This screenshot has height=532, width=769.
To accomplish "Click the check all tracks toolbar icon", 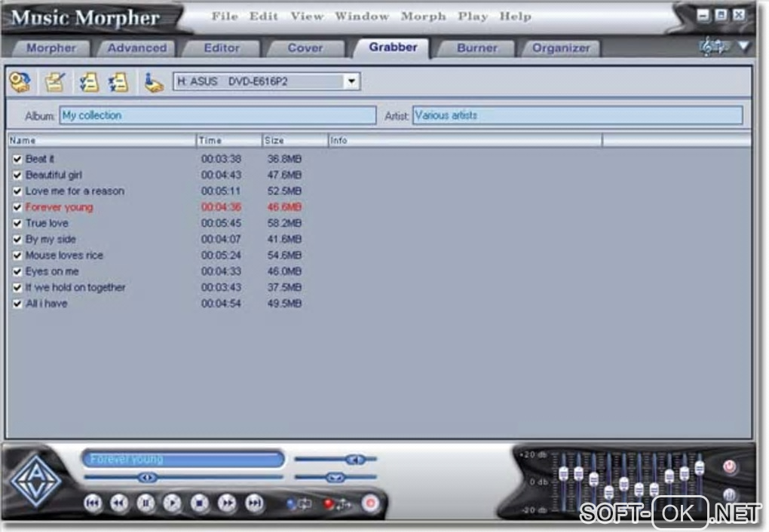I will 88,82.
